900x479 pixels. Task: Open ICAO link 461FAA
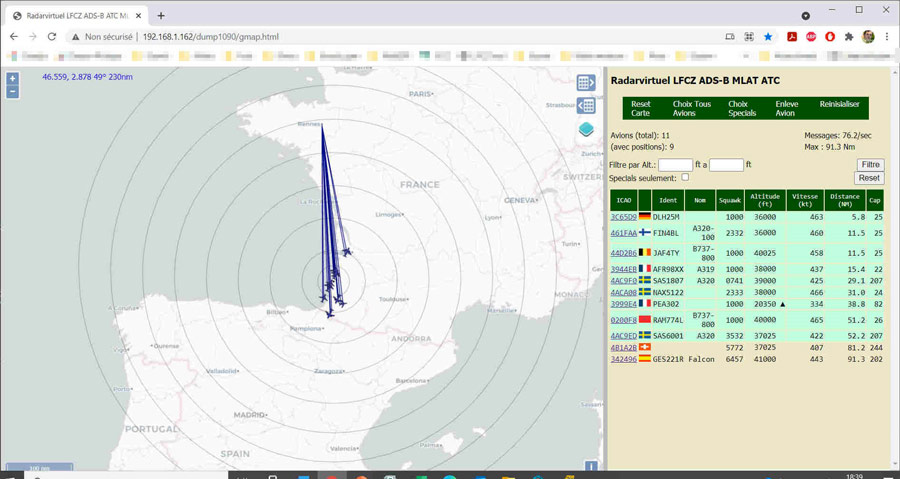(x=623, y=233)
